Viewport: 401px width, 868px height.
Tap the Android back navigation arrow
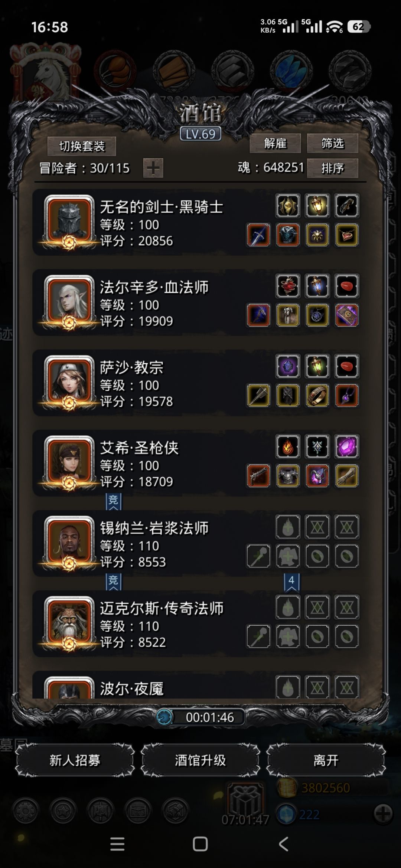pos(283,844)
